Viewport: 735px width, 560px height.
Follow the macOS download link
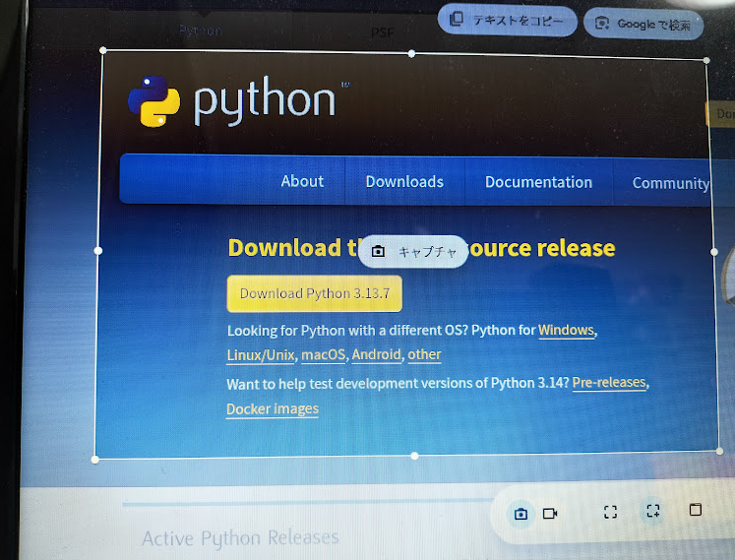(x=323, y=354)
